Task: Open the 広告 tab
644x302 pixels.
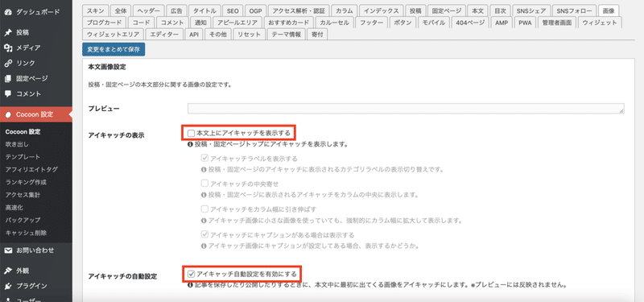Action: [x=177, y=10]
